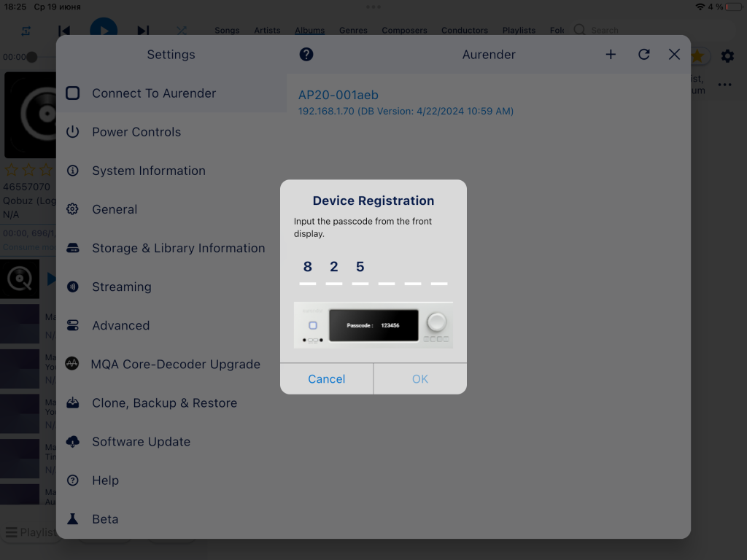Click the System Information info icon

tap(72, 171)
